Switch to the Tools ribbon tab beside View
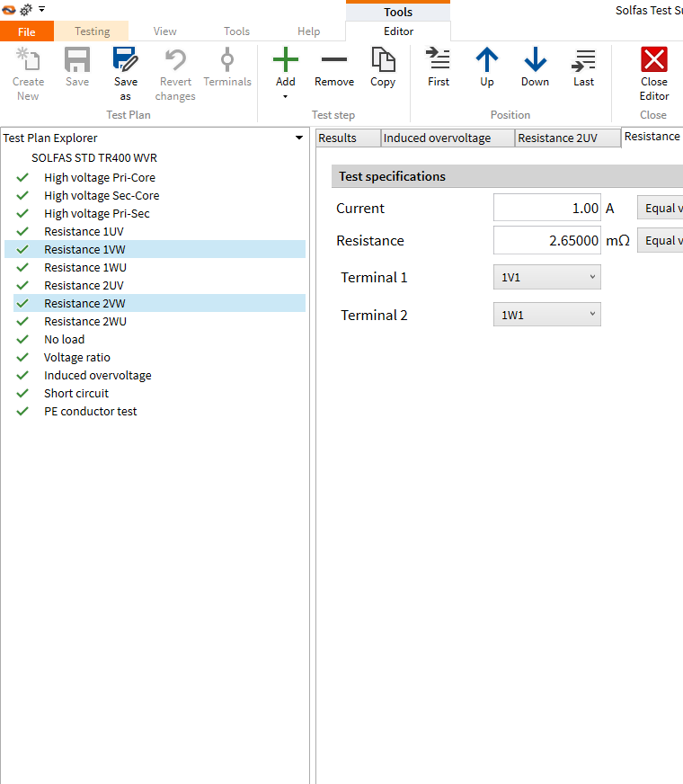 [x=236, y=31]
